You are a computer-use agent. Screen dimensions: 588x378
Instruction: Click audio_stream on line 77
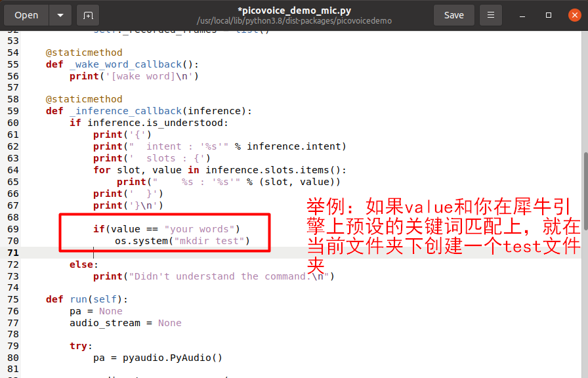click(104, 324)
